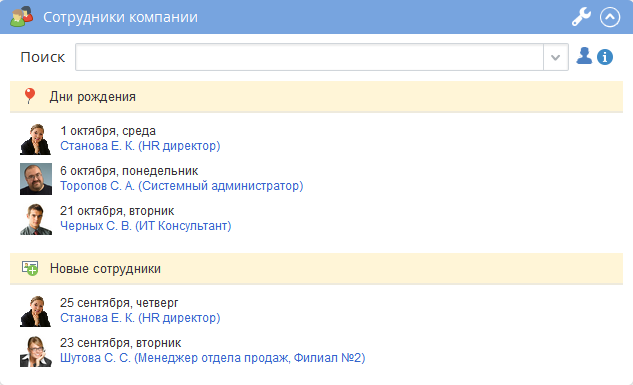
Task: Click the Новые сотрудники section header
Action: 316,268
